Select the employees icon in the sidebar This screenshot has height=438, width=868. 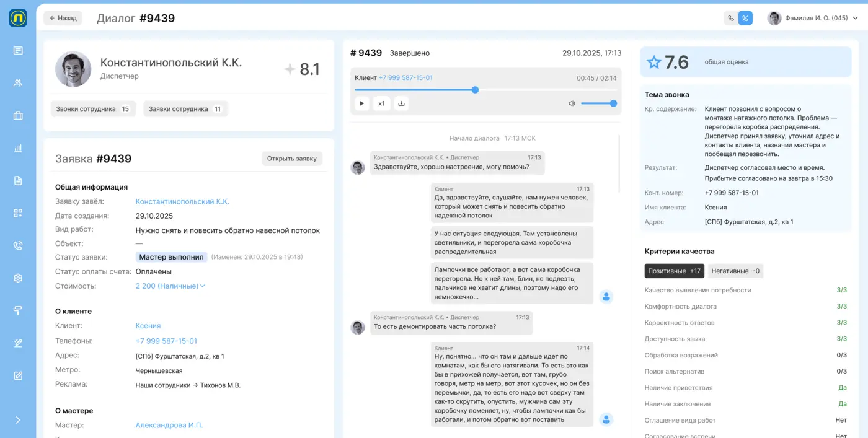[x=18, y=83]
